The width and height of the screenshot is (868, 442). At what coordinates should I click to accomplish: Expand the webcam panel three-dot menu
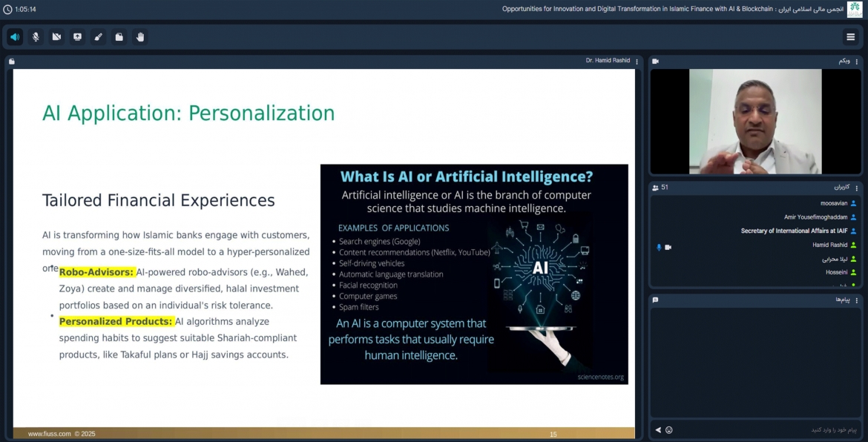pos(857,62)
